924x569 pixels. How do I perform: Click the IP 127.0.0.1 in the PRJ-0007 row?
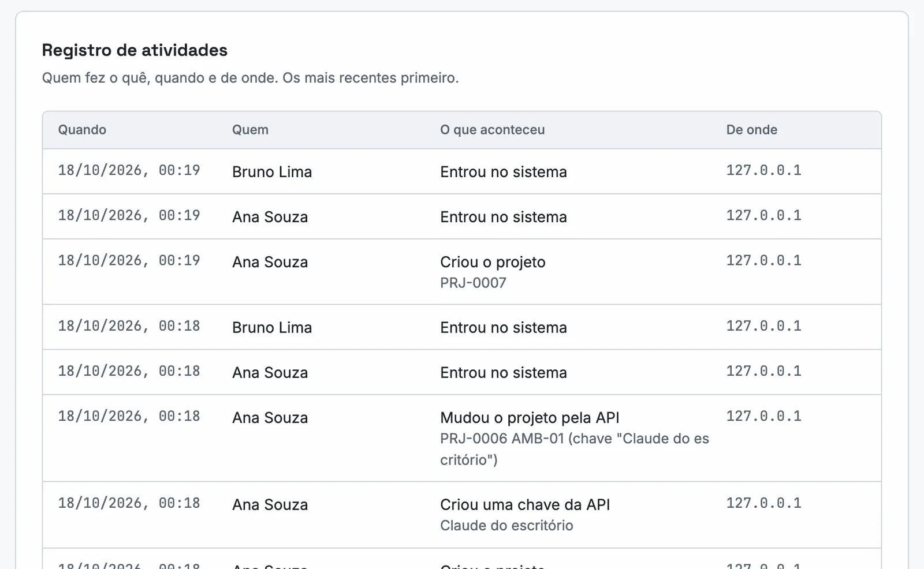763,260
